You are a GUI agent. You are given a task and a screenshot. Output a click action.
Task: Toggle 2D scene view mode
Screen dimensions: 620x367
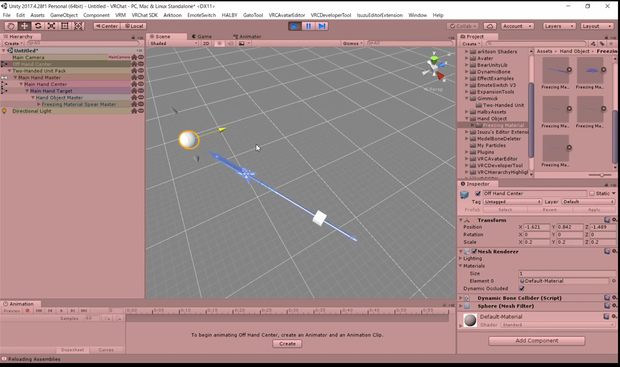click(x=206, y=44)
